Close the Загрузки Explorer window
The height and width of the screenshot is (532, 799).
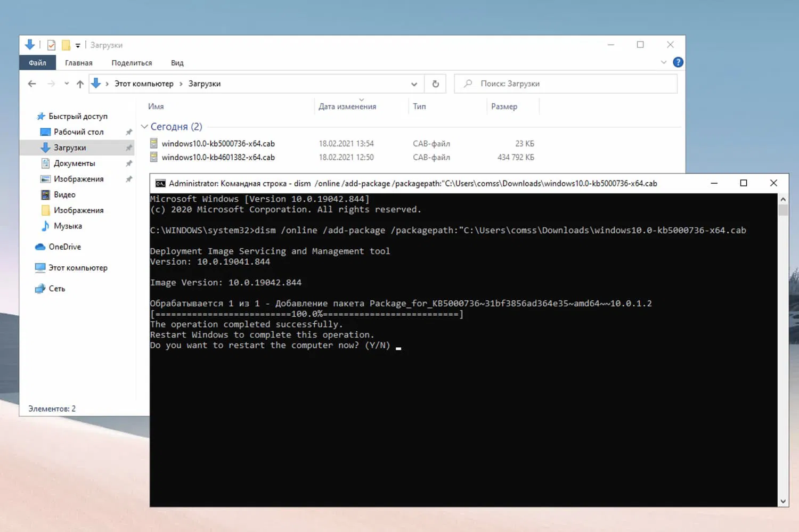coord(670,45)
